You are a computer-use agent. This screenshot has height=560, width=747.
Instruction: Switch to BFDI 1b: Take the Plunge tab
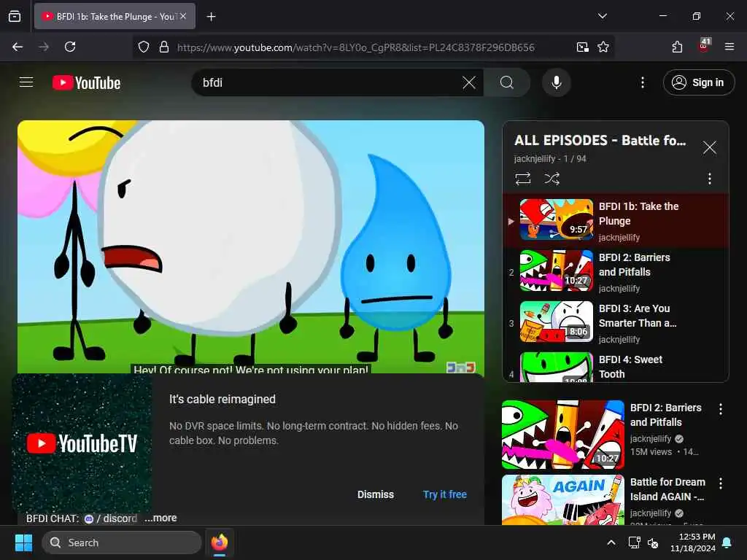115,17
